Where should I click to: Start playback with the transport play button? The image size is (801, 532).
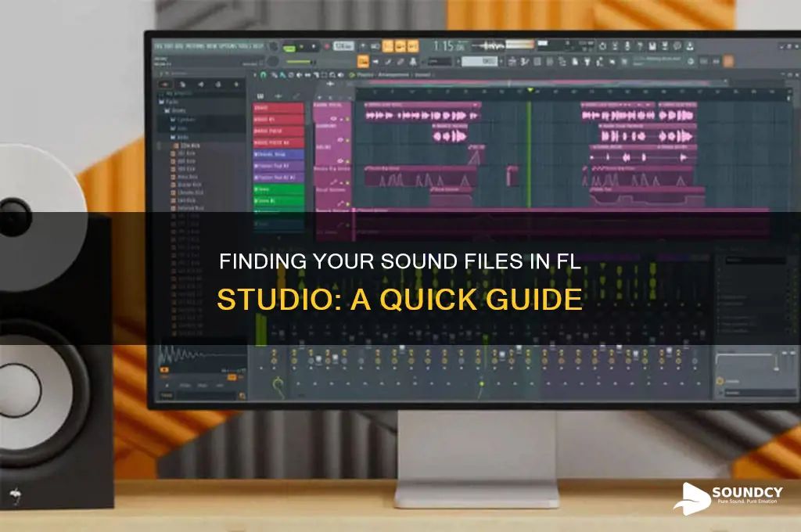tap(301, 46)
